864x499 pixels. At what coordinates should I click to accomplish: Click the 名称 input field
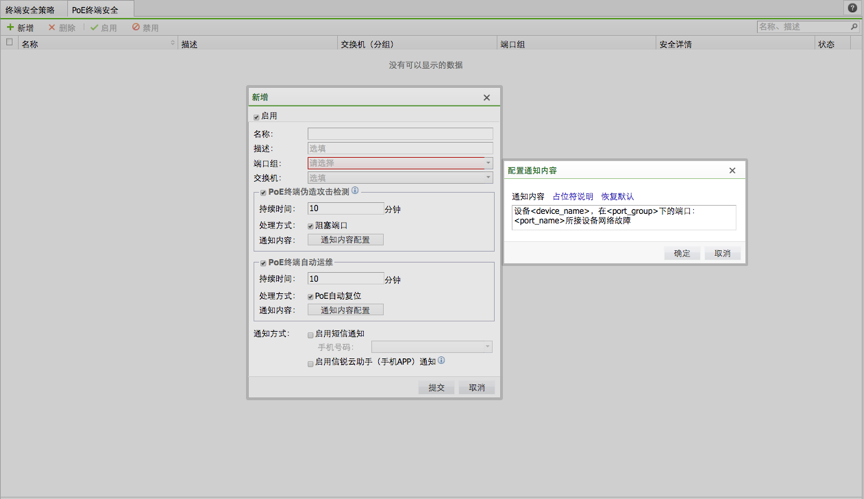400,134
